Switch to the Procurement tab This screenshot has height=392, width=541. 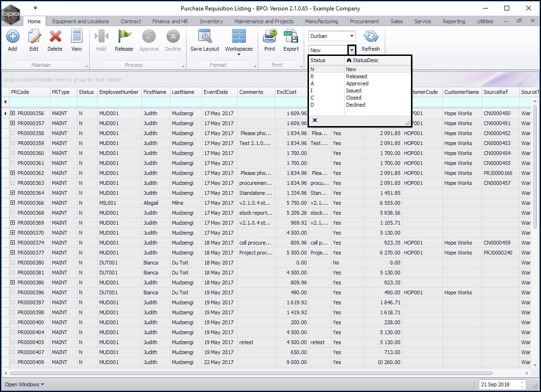[x=364, y=21]
